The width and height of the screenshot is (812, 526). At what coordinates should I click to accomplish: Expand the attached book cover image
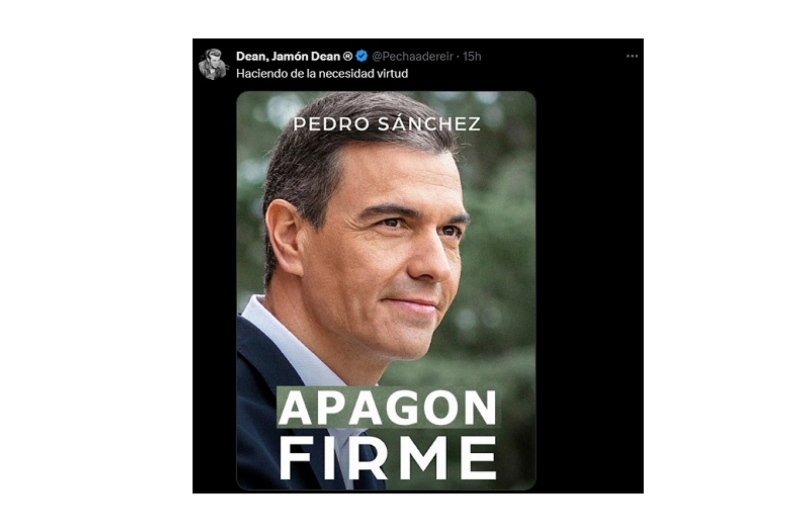tap(386, 291)
